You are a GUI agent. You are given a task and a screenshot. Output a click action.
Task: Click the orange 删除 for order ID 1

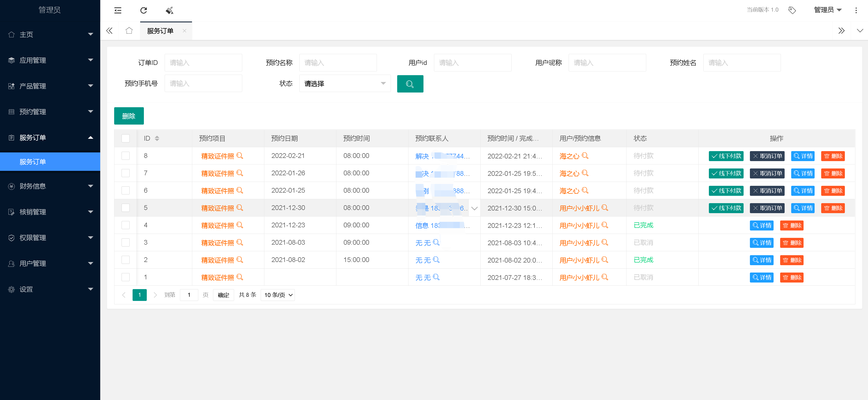pyautogui.click(x=791, y=278)
